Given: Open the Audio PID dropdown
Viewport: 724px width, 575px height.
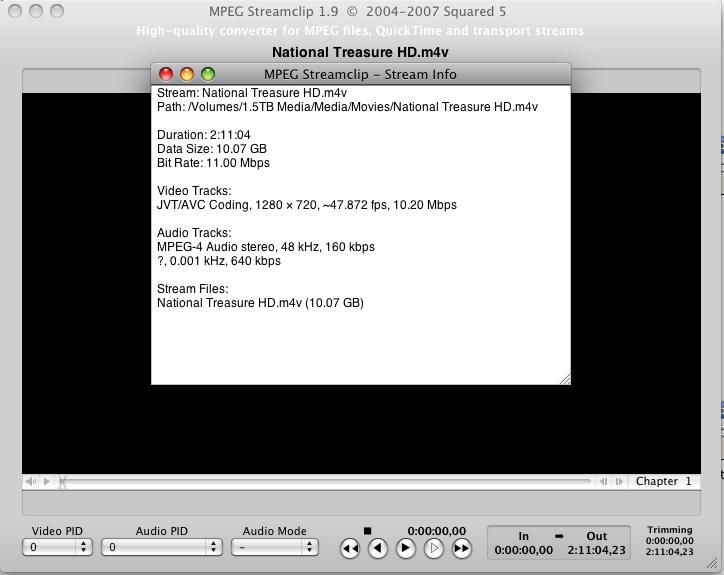Looking at the screenshot, I should 162,547.
